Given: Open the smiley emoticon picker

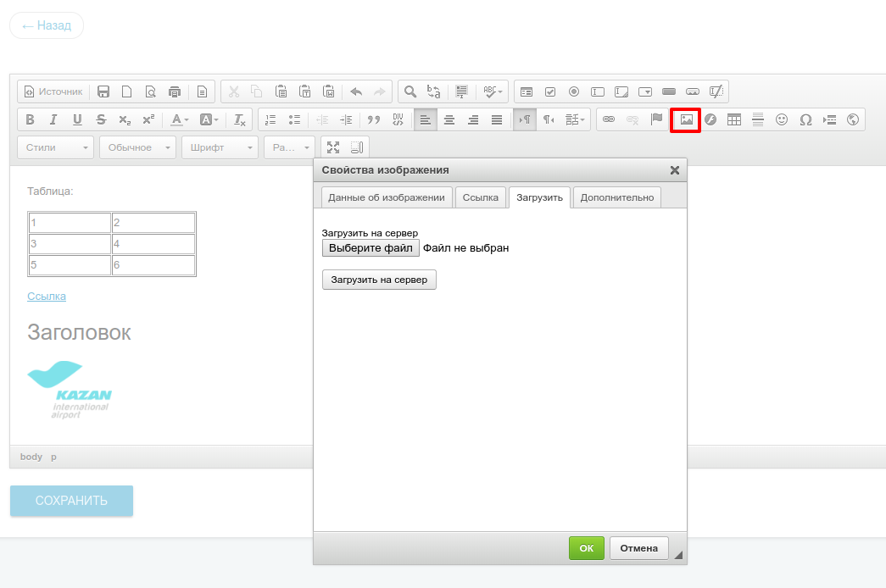Looking at the screenshot, I should coord(782,119).
